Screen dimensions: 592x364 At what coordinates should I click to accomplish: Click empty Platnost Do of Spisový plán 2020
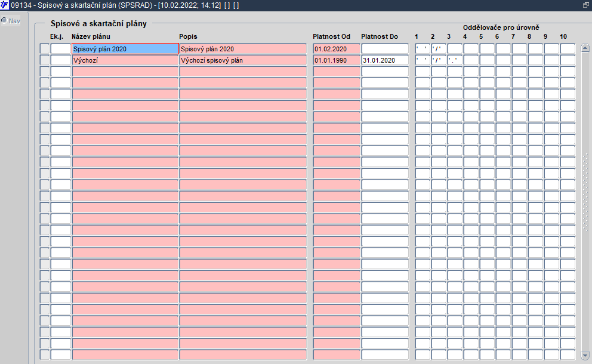tap(385, 49)
